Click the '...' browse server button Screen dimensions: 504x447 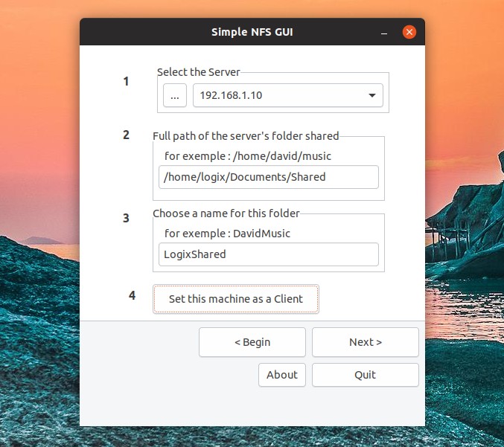174,95
